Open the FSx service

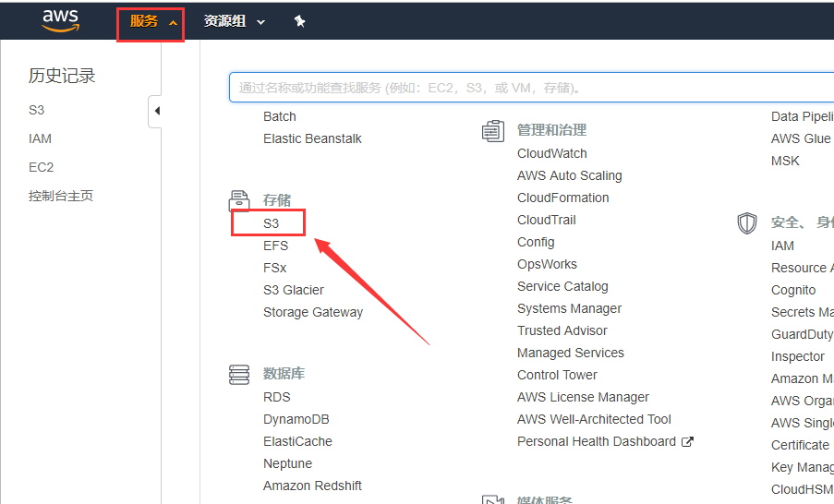click(x=274, y=268)
